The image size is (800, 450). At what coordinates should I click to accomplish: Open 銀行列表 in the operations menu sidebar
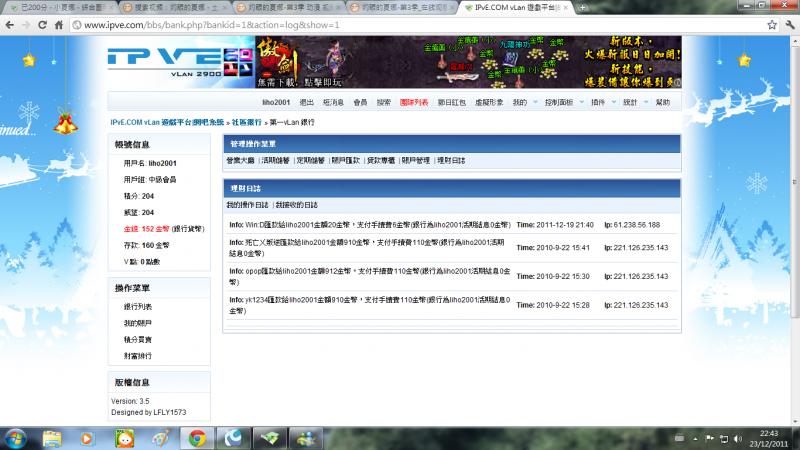[138, 306]
